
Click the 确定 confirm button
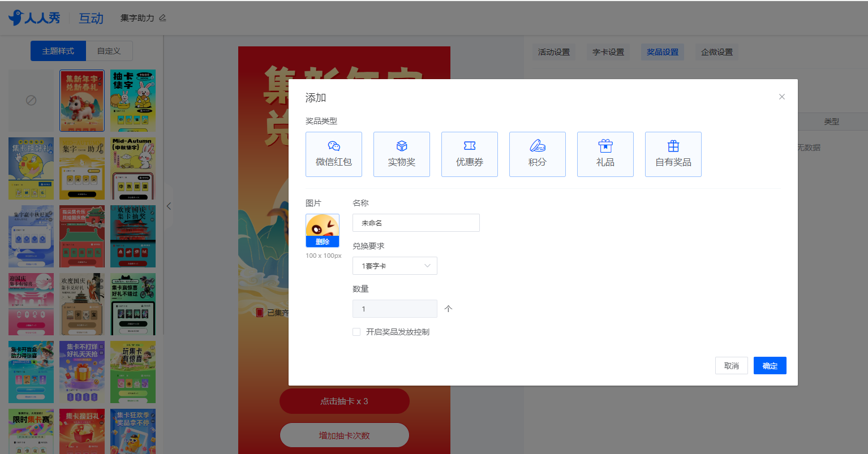point(770,366)
